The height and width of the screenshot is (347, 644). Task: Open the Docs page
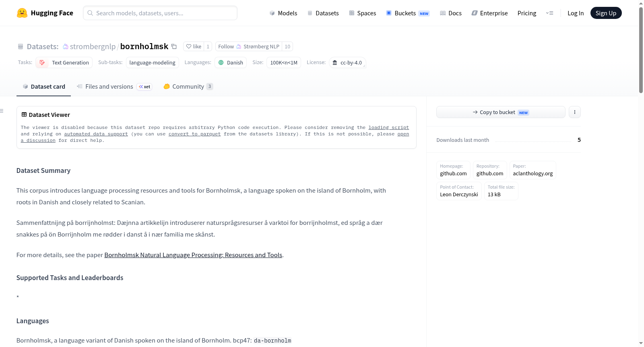point(451,13)
